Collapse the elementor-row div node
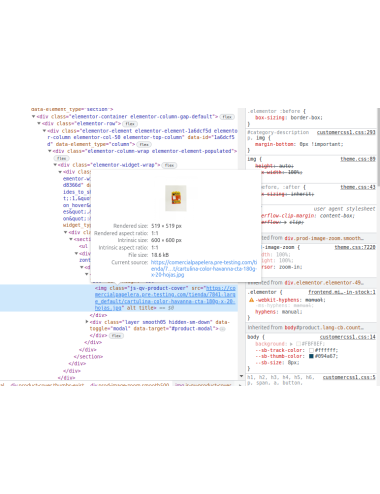The image size is (380, 494). pos(39,123)
